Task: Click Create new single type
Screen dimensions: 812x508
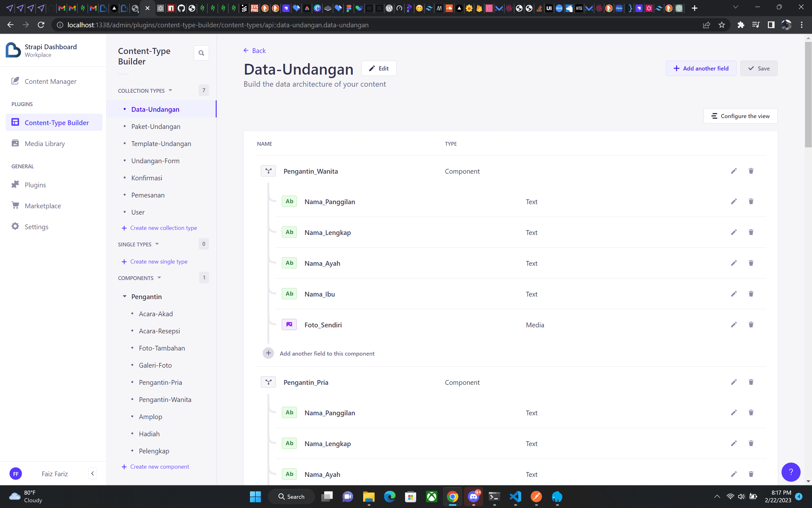Action: (x=154, y=261)
